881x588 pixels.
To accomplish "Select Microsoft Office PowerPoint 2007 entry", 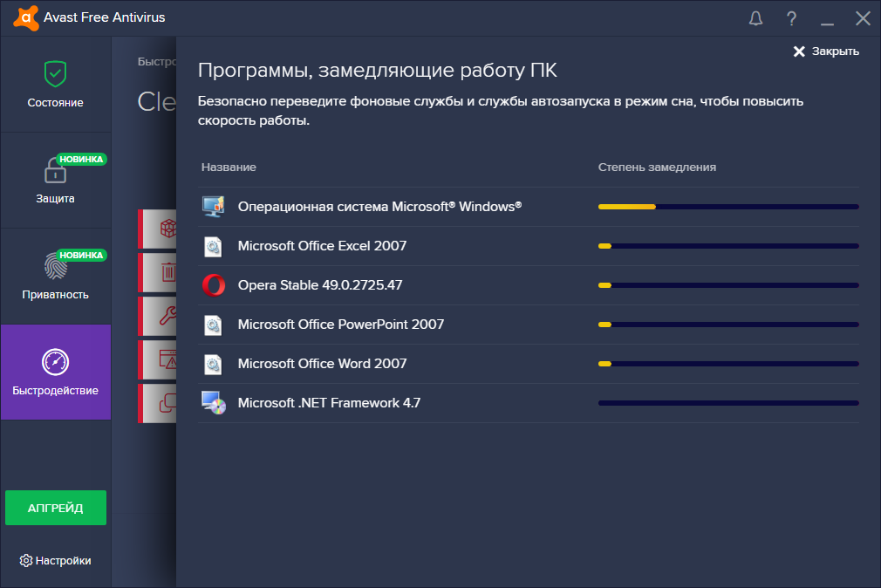I will [340, 325].
